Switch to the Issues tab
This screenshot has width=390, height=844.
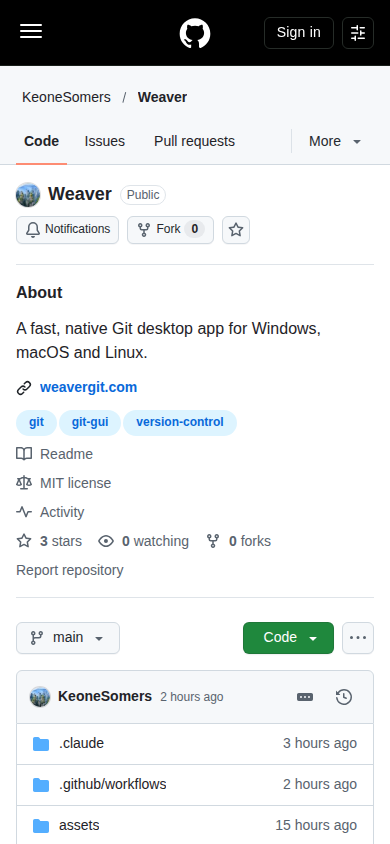(104, 141)
